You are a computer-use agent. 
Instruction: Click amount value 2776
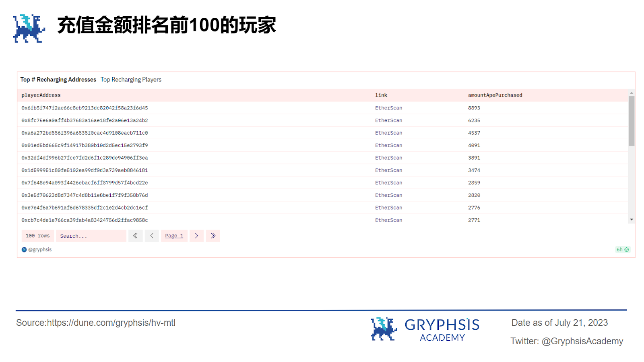point(474,208)
